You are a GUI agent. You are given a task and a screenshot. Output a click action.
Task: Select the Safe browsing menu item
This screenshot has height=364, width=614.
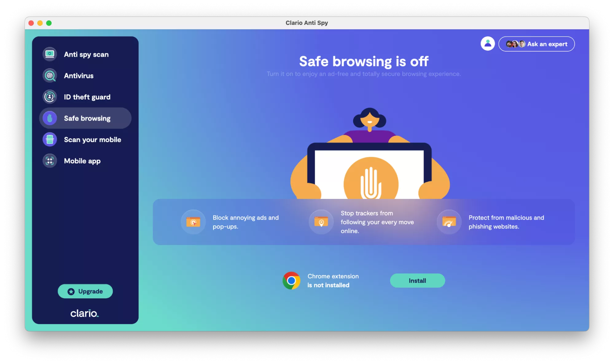pyautogui.click(x=85, y=118)
